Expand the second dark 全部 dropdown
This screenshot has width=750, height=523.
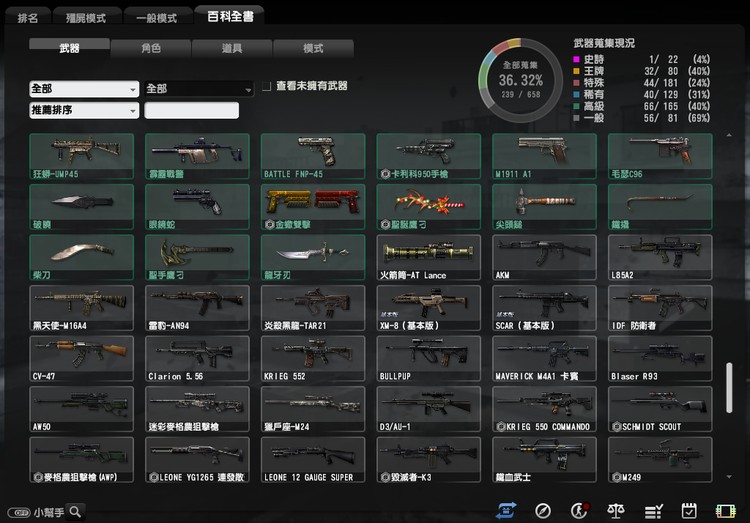tap(199, 89)
